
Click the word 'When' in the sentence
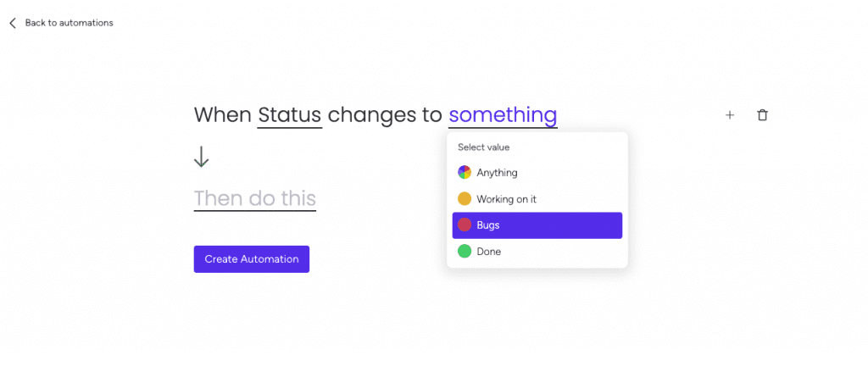pos(223,115)
